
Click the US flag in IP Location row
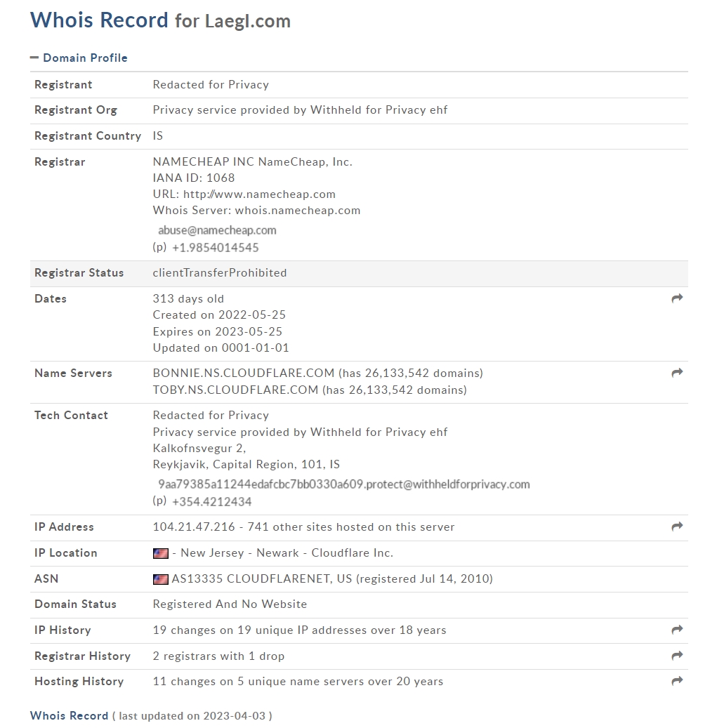click(x=161, y=553)
